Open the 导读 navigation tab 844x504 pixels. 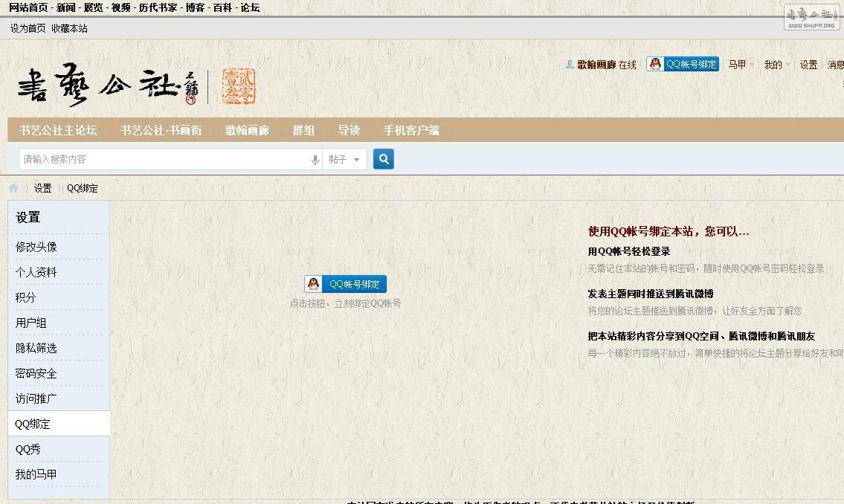click(x=349, y=130)
